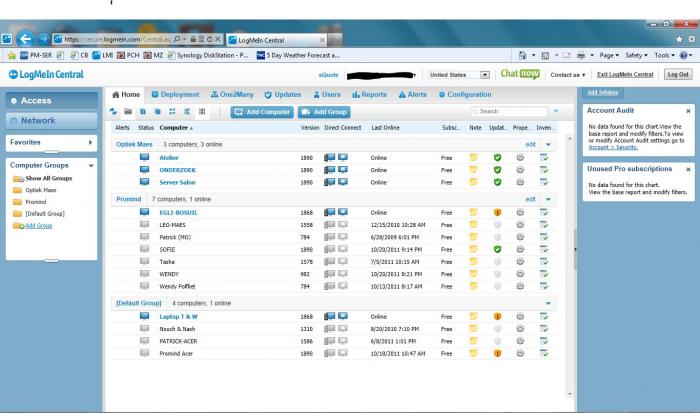Image resolution: width=700 pixels, height=413 pixels.
Task: Click the orange update shield for Promind Acer
Action: [497, 353]
